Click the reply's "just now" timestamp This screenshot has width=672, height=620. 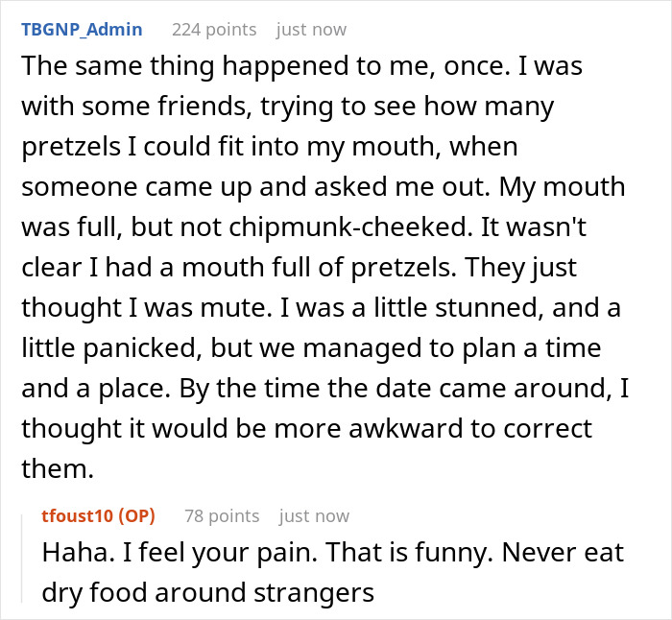point(315,516)
